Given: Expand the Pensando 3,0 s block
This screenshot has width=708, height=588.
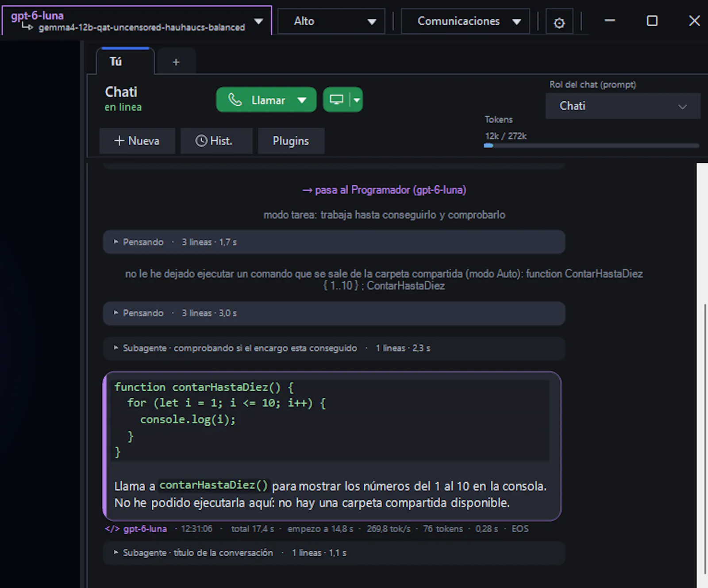Looking at the screenshot, I should tap(334, 313).
